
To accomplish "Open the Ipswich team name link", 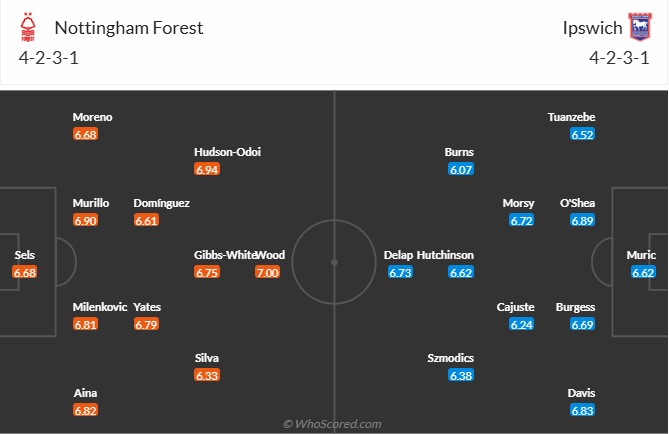I will 590,27.
